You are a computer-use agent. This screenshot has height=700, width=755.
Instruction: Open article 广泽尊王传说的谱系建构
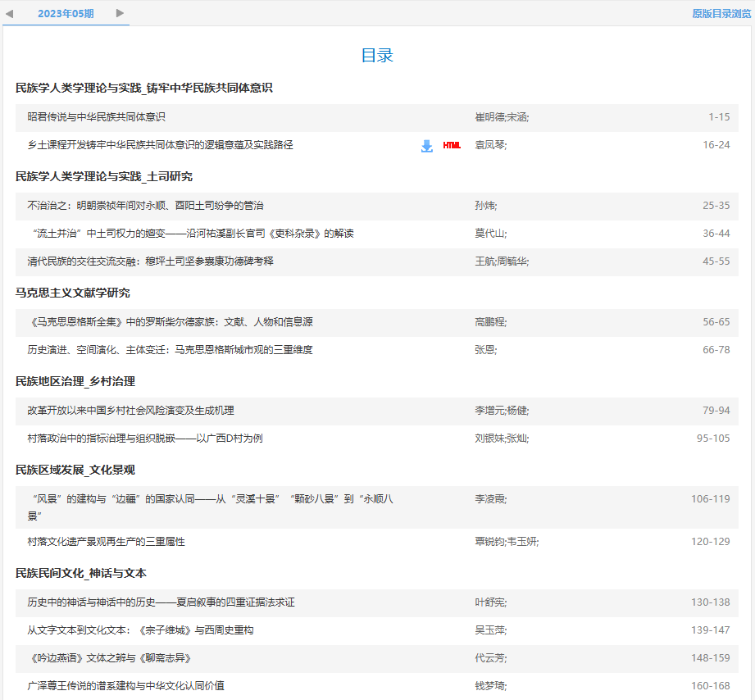pos(128,687)
